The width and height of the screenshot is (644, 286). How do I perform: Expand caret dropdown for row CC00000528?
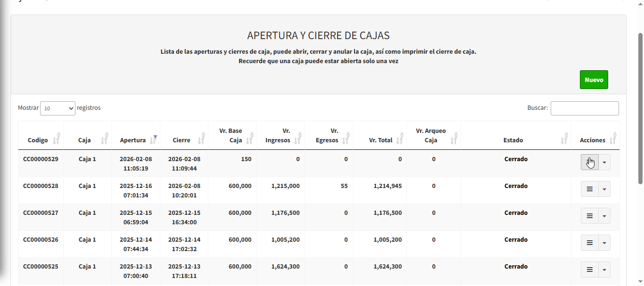tap(604, 189)
